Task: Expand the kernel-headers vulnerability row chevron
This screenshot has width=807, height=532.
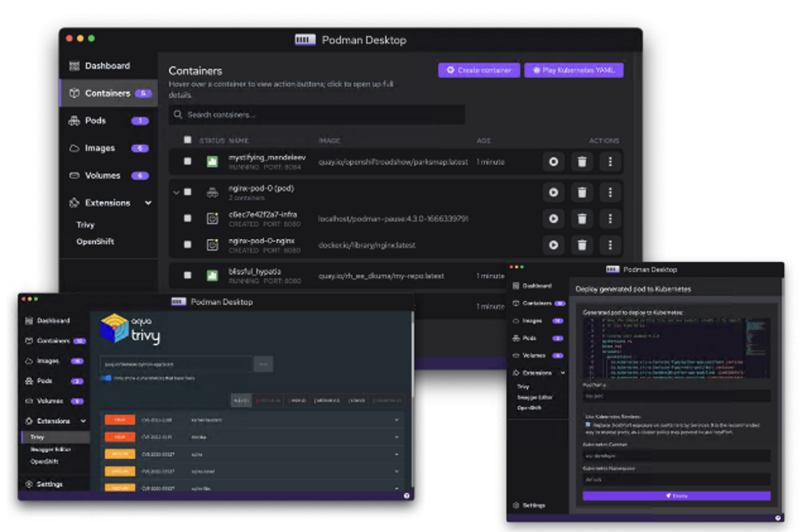Action: coord(396,420)
